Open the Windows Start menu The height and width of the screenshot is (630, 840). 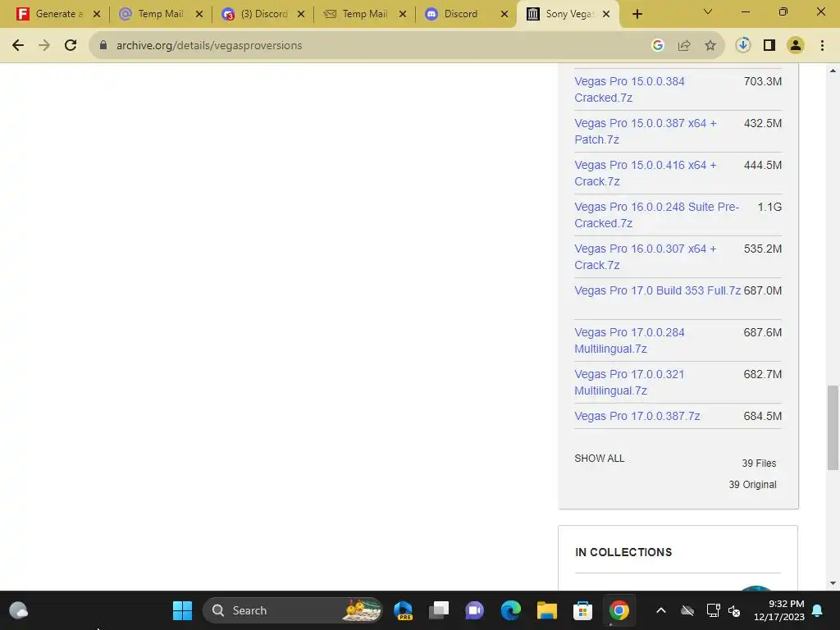[182, 610]
